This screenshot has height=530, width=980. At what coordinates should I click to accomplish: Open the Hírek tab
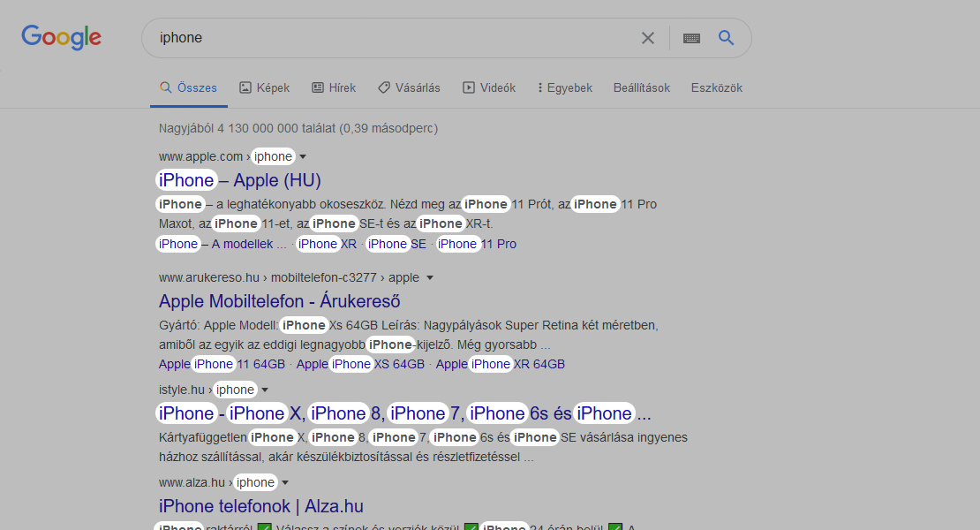point(334,88)
